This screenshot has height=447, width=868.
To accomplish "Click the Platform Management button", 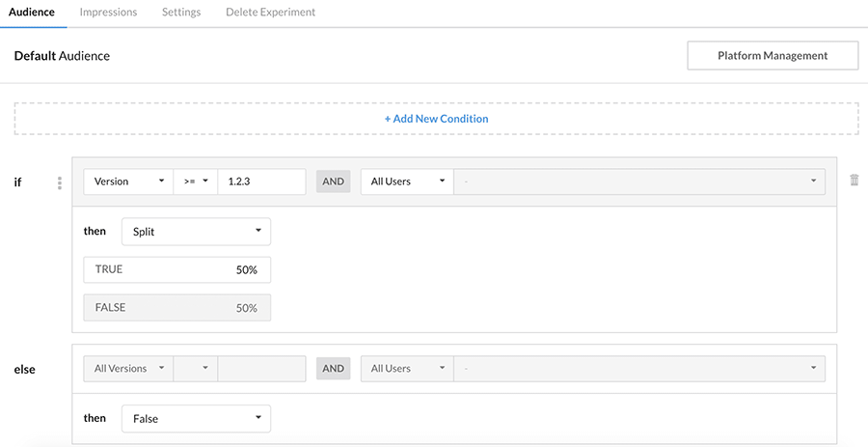I will (772, 56).
